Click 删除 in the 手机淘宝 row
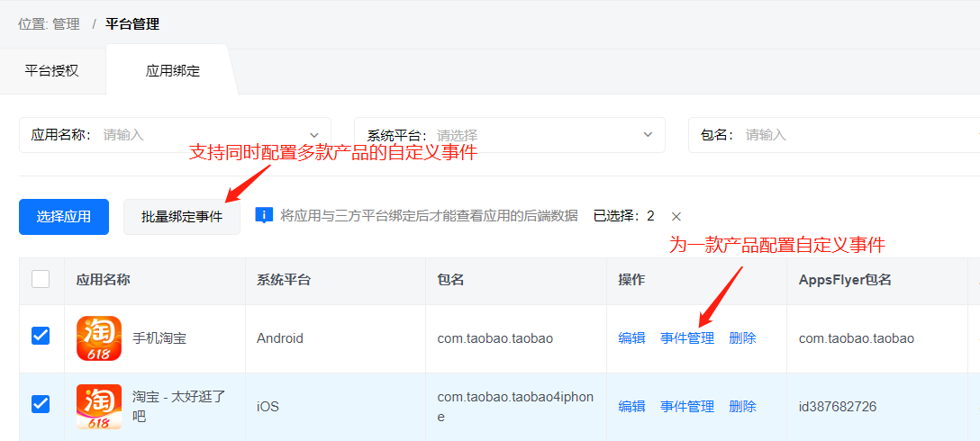The image size is (980, 441). (742, 338)
